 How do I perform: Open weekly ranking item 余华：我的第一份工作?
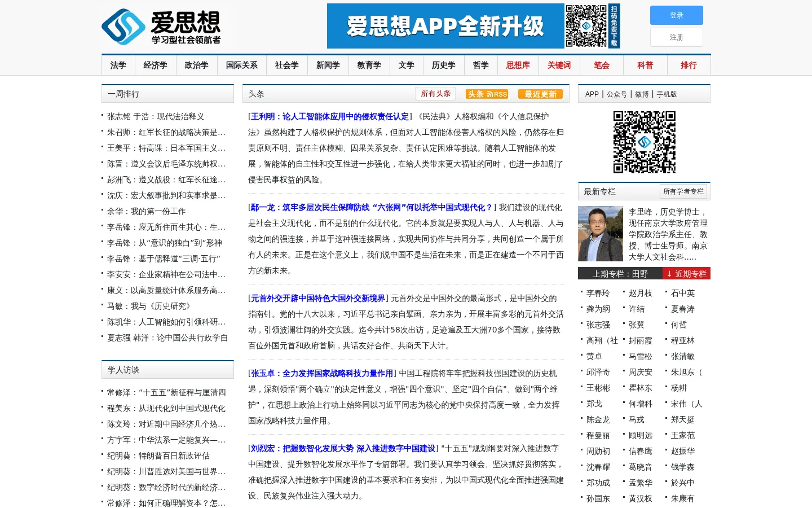[147, 211]
